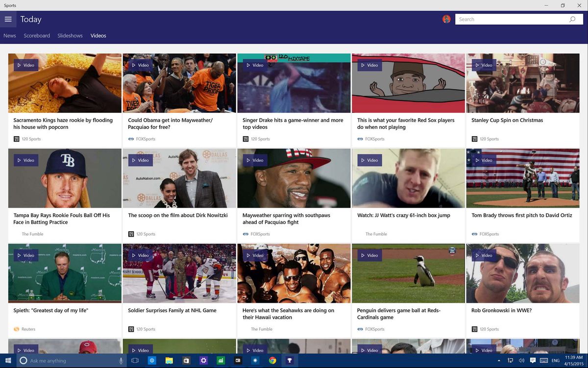
Task: Open the Obama Mayweather Pacquiao article
Action: pyautogui.click(x=179, y=82)
